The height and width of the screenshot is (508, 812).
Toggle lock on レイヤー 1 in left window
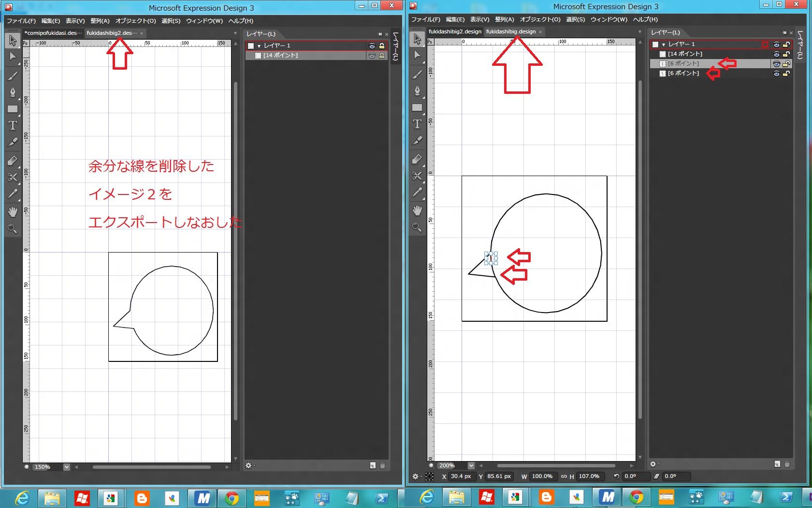pos(382,46)
